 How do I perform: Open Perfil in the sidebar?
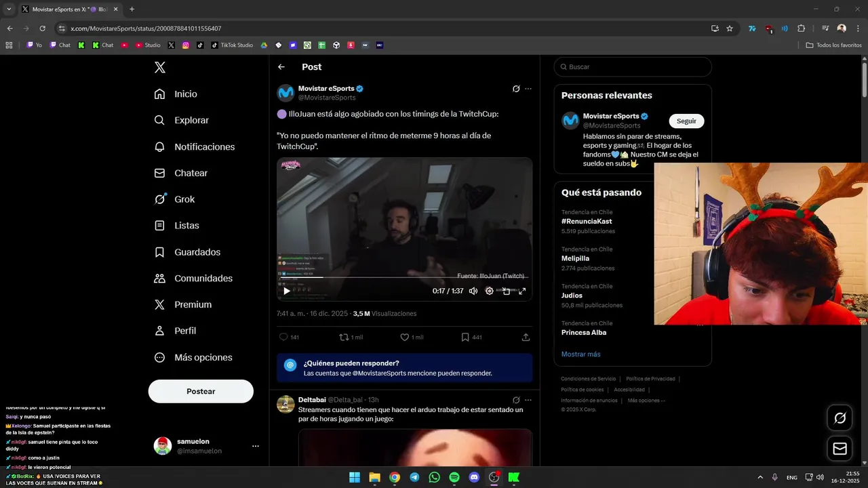pyautogui.click(x=175, y=331)
